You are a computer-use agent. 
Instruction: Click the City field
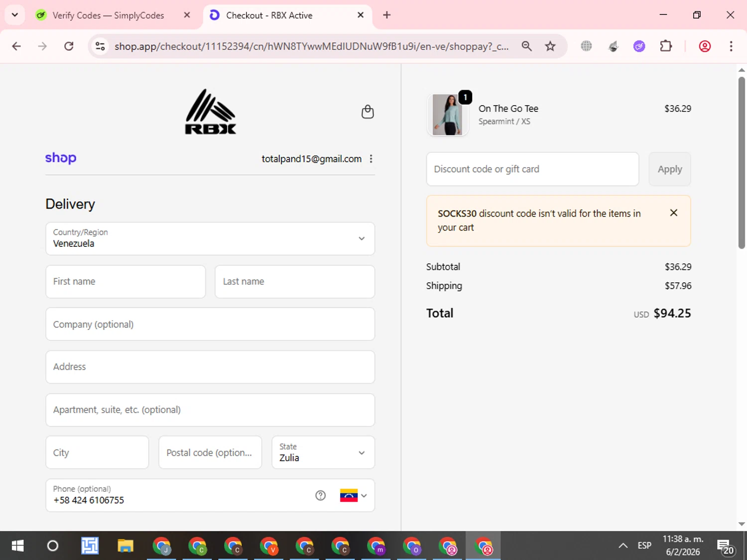97,452
